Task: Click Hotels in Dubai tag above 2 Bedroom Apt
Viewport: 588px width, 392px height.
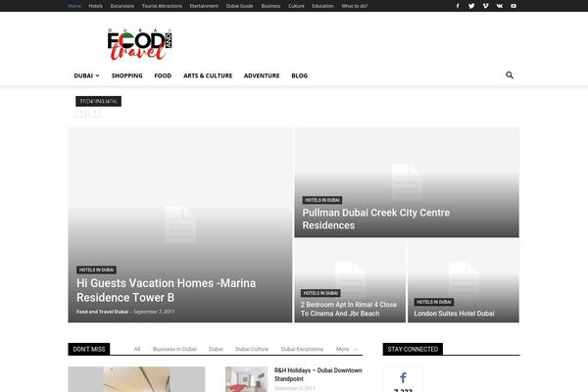Action: tap(320, 293)
